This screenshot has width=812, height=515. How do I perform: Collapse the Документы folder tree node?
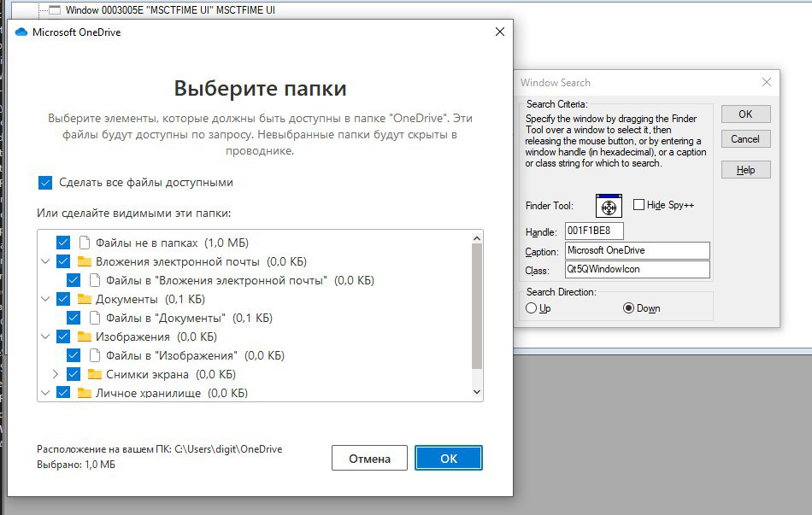coord(45,299)
